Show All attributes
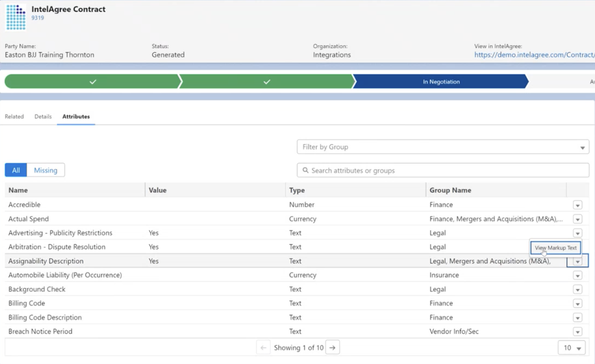The height and width of the screenshot is (364, 595). pyautogui.click(x=16, y=170)
